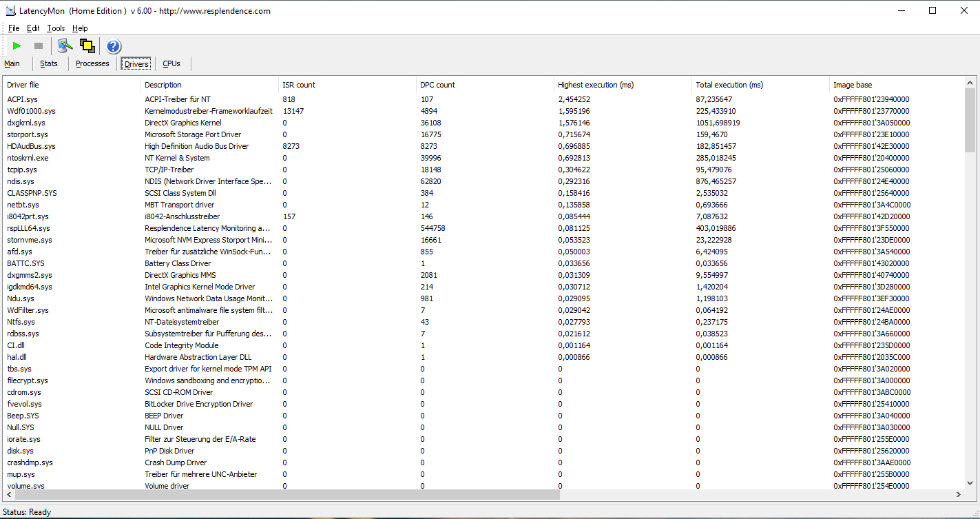The height and width of the screenshot is (519, 980).
Task: Select the dxgkrnl.sys driver row
Action: [x=483, y=123]
